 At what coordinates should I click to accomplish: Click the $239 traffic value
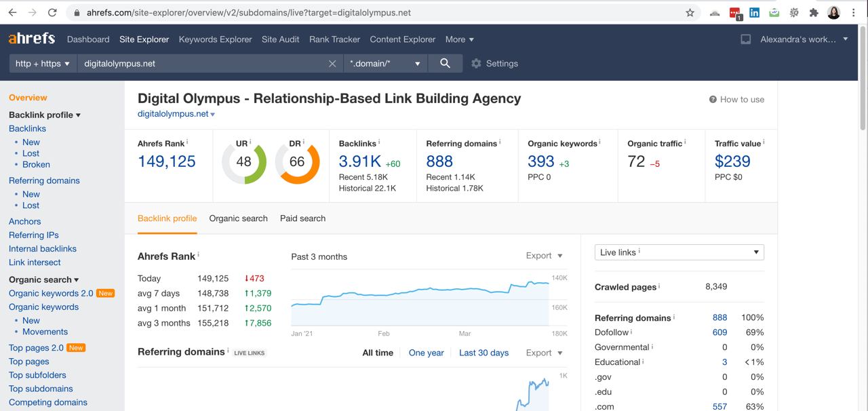coord(732,161)
